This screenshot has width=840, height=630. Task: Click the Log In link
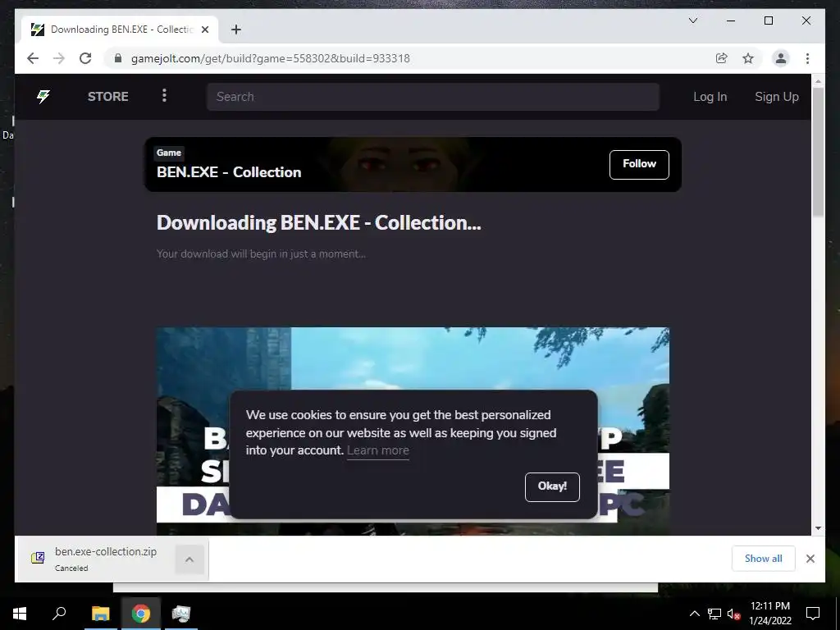pos(710,97)
